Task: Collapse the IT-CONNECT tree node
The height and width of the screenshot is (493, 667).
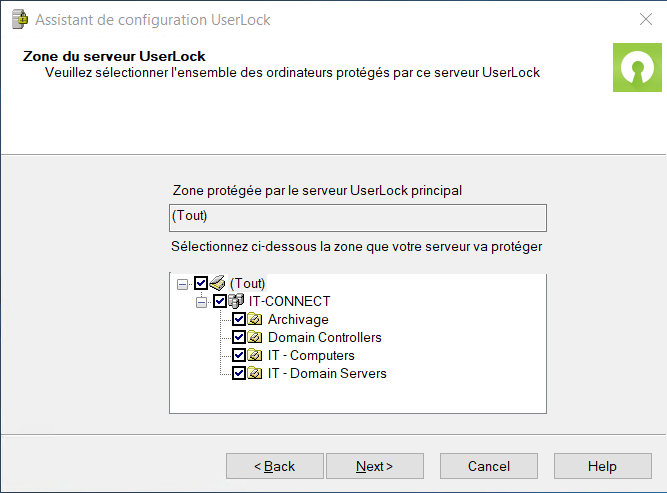Action: coord(201,302)
